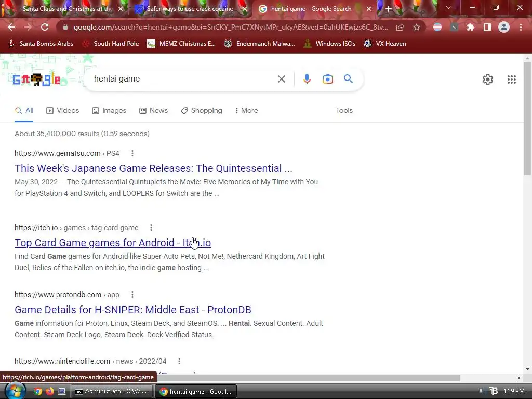
Task: Click the browser back arrow
Action: [x=11, y=27]
